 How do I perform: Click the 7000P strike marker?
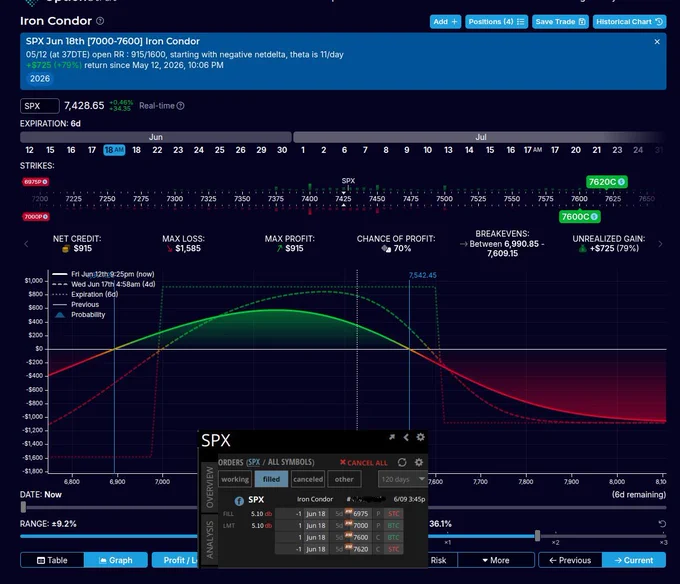coord(36,216)
